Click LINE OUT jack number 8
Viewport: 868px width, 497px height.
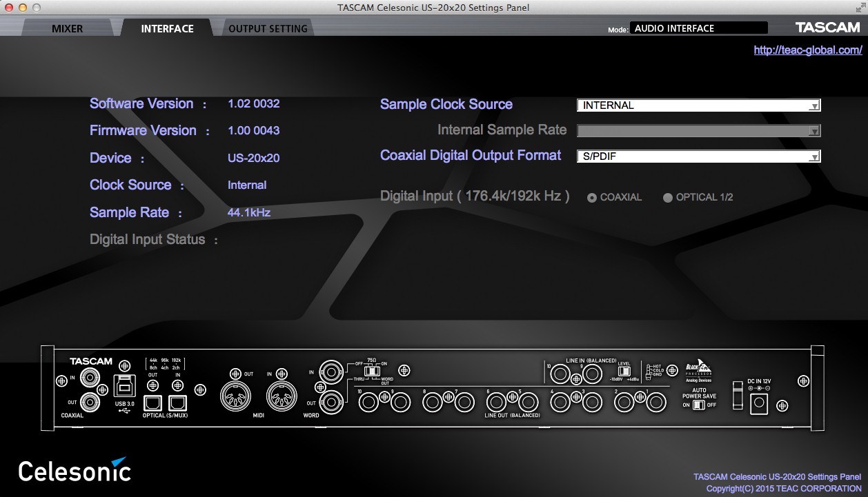tap(433, 402)
